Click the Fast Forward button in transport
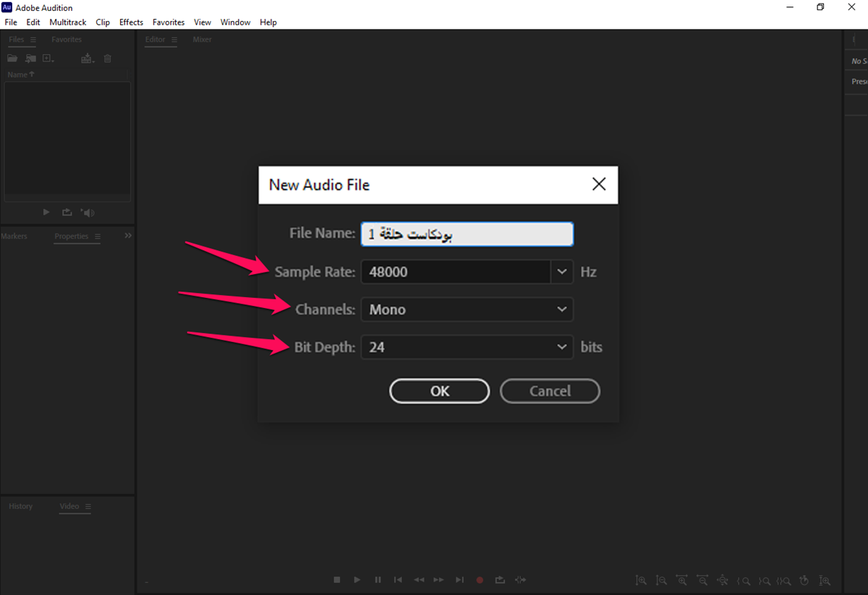The width and height of the screenshot is (868, 595). 438,580
